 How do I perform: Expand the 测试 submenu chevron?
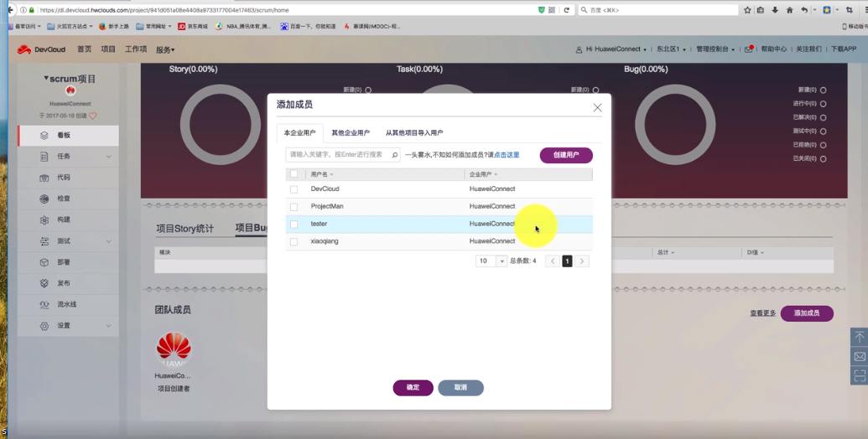[x=108, y=241]
